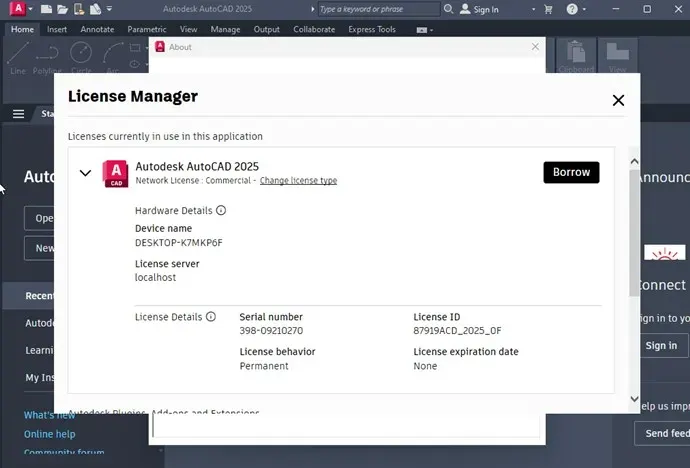Click the License Manager vertical scrollbar thumb
Screen dimensions: 690x468
click(x=634, y=233)
